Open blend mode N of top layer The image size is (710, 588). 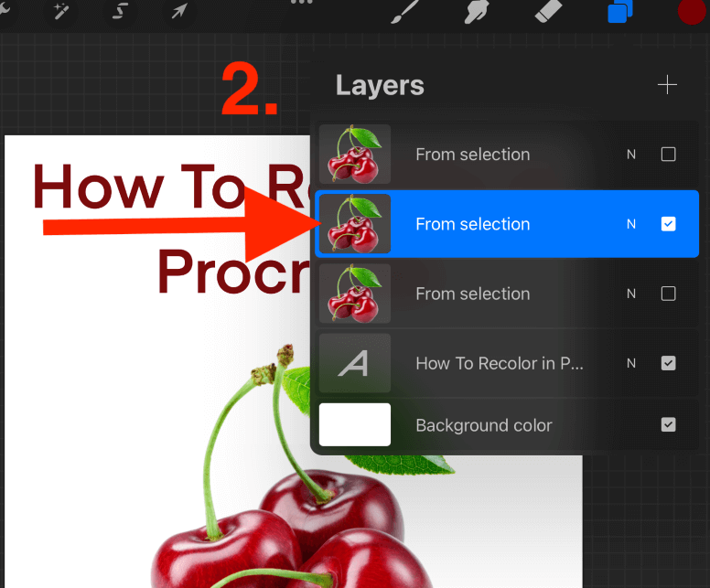[x=631, y=155]
